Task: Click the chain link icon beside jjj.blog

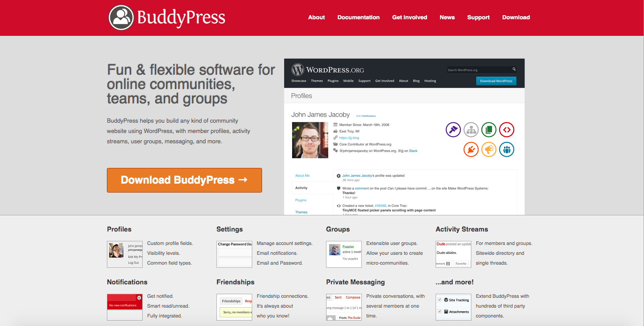Action: coord(335,138)
